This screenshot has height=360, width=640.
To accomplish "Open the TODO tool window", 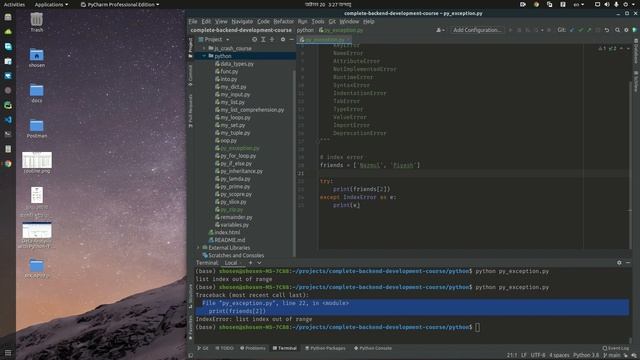I will point(224,348).
